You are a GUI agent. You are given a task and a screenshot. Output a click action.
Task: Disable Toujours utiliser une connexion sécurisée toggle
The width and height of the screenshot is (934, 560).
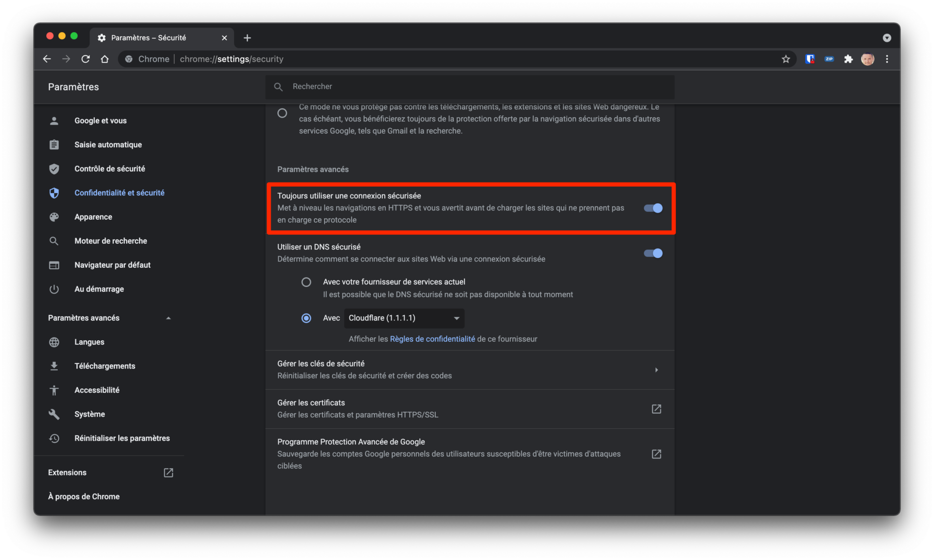tap(653, 208)
